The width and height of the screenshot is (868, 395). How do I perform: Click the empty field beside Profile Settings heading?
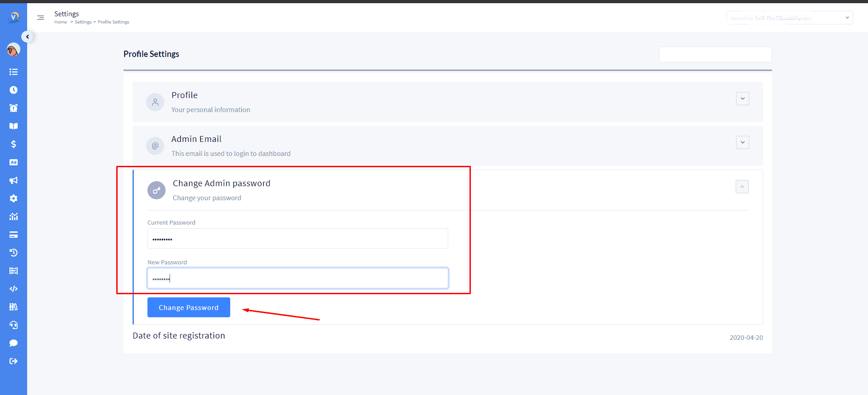(716, 54)
